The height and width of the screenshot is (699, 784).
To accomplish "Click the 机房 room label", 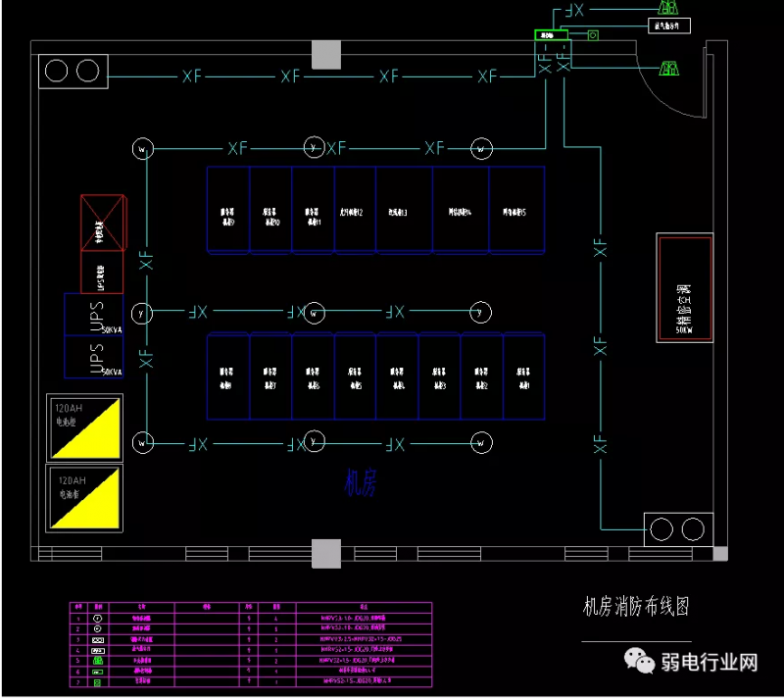I will point(361,482).
